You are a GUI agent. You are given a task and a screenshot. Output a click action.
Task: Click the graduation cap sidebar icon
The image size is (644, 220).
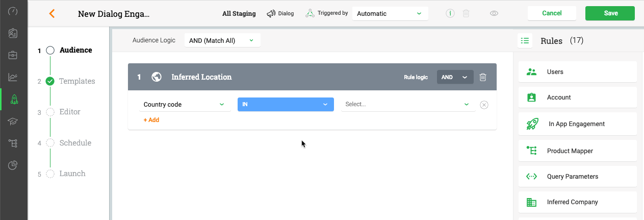point(14,121)
